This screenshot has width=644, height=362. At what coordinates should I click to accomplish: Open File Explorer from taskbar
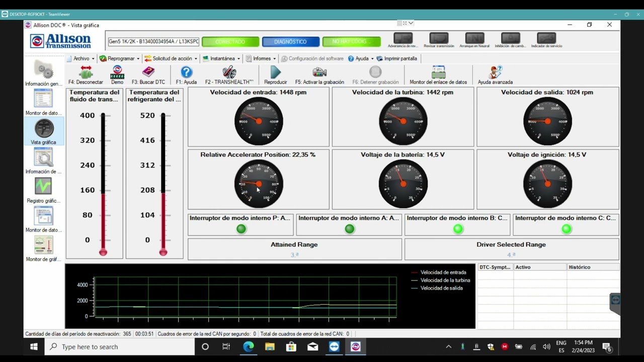click(270, 347)
